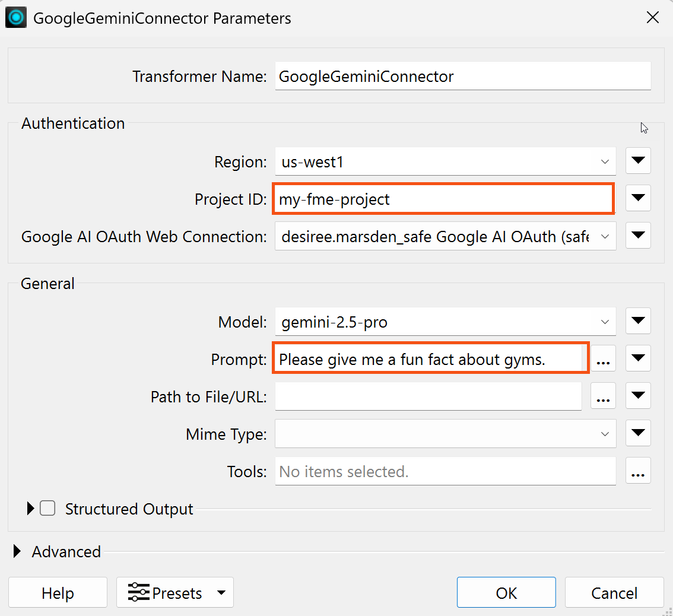Enable the Structured Output checkbox
Viewport: 673px width, 616px height.
[x=47, y=508]
